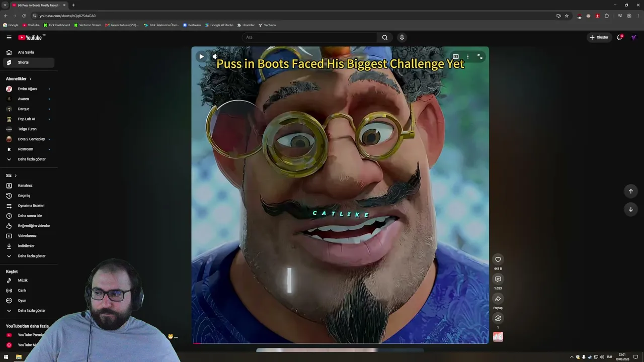Open the browser extensions puzzle menu
Screen dimensions: 644x362
[606, 16]
